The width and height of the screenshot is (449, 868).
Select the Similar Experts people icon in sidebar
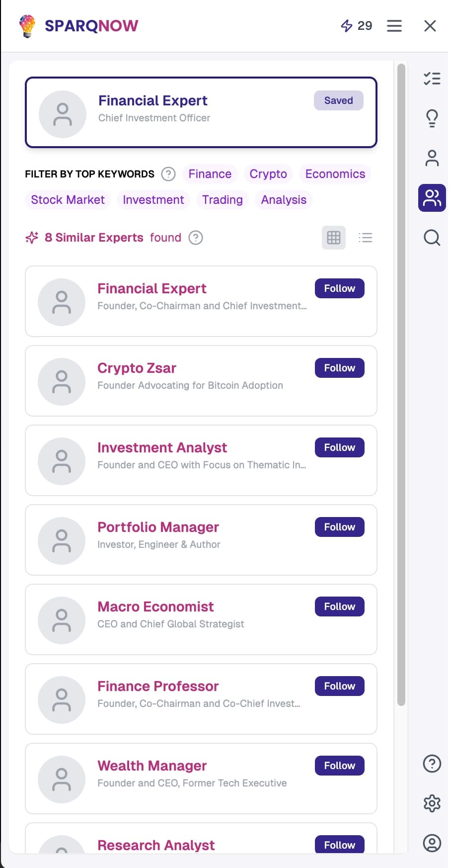(432, 197)
